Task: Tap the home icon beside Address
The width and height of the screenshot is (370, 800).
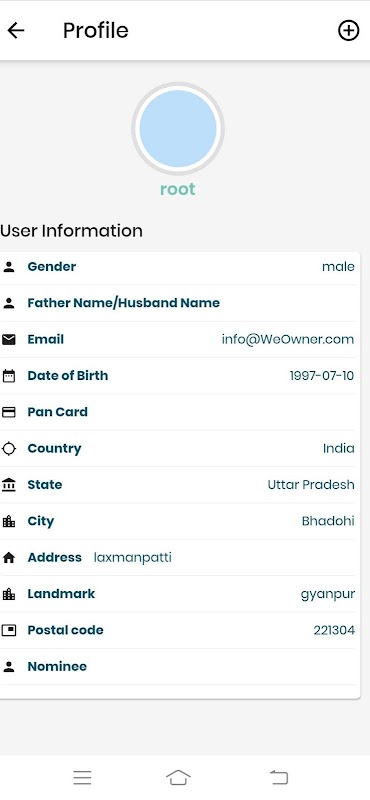Action: pyautogui.click(x=9, y=558)
